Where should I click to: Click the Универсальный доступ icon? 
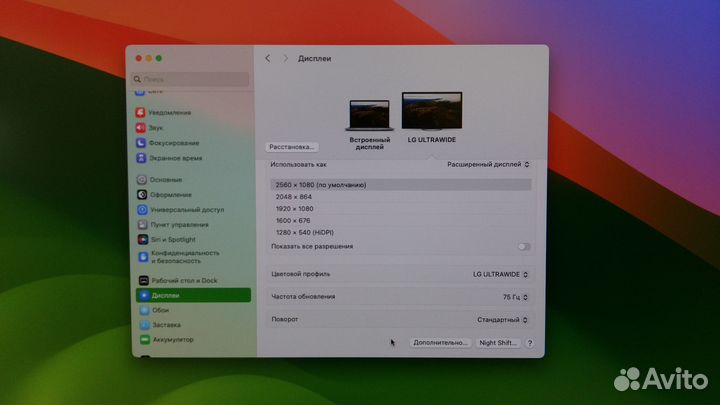pyautogui.click(x=142, y=210)
